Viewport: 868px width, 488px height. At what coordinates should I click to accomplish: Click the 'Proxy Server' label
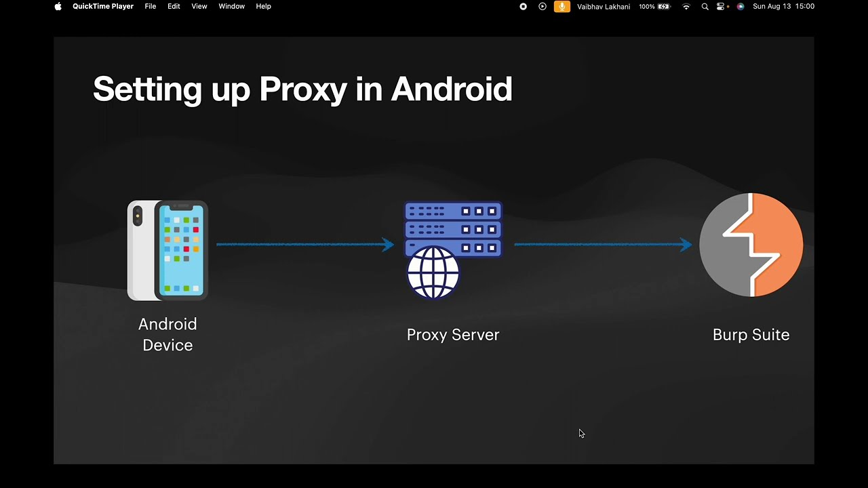pyautogui.click(x=453, y=335)
